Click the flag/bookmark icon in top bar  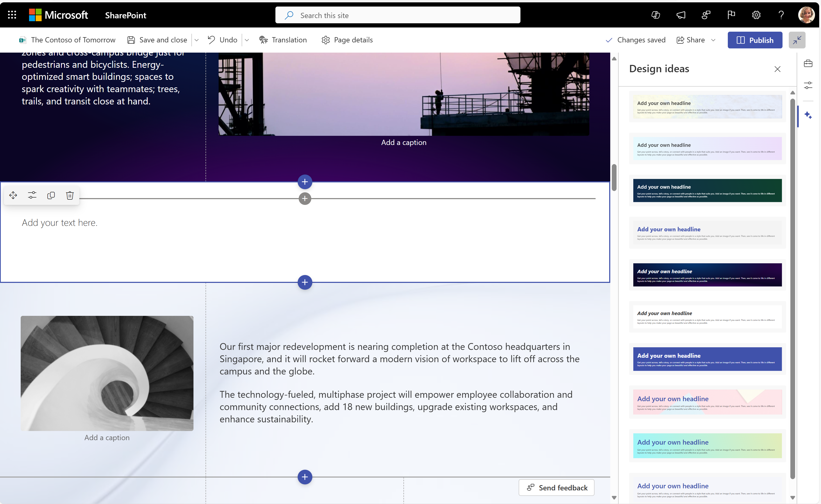731,15
